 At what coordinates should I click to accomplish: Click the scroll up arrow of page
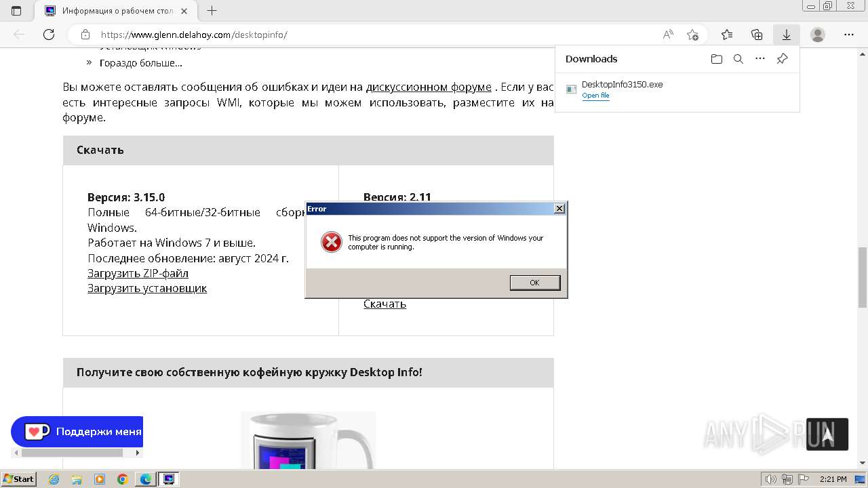(x=862, y=53)
